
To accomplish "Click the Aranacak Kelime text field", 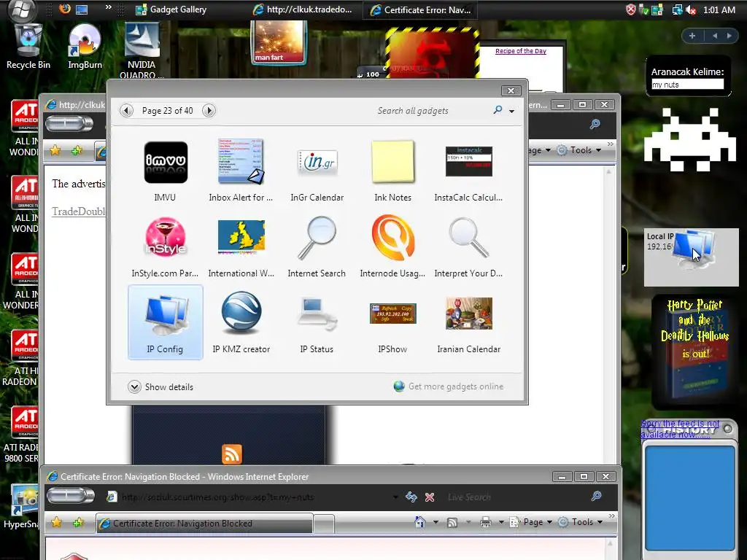I will (x=687, y=85).
